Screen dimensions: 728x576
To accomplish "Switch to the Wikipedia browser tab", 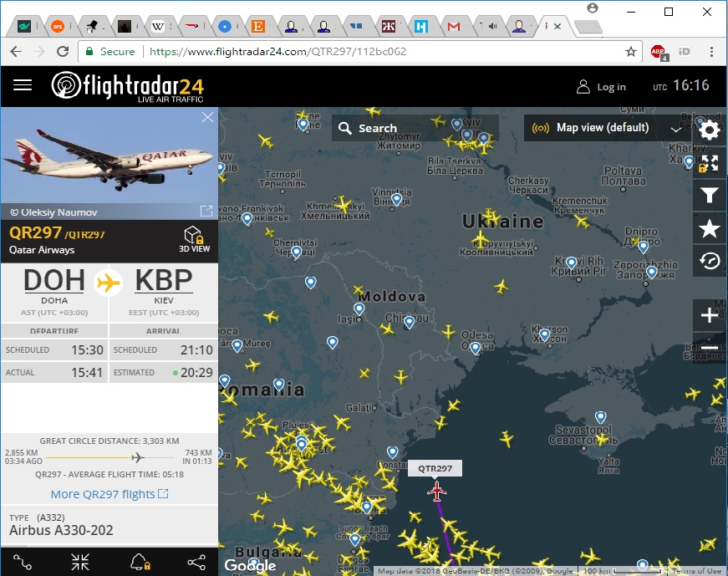I will (158, 27).
